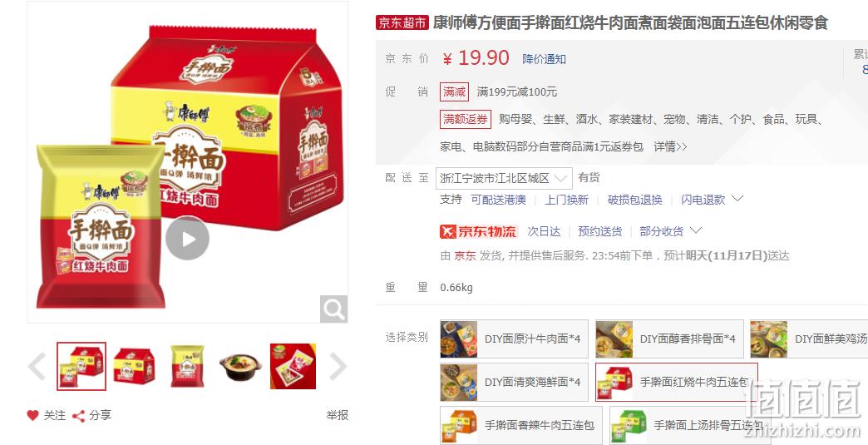This screenshot has height=445, width=868.
Task: Open the delivery address dropdown 浙江宁波市江北区城区
Action: click(x=504, y=178)
